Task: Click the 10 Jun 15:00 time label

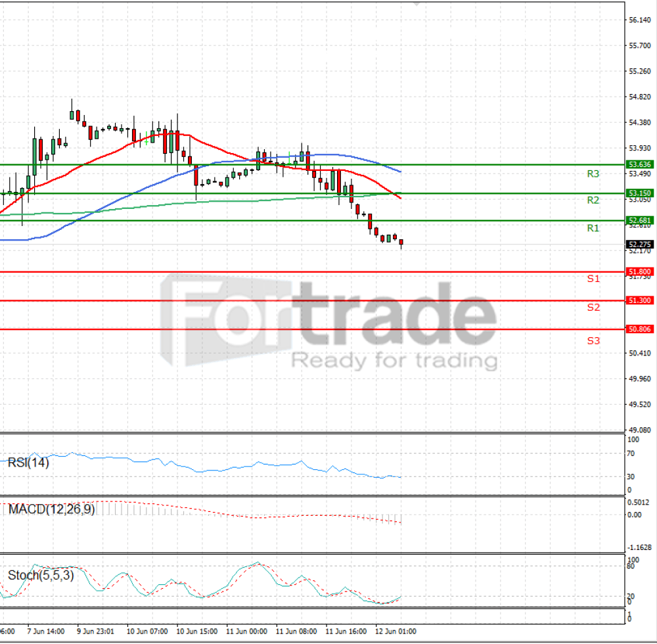Action: 197,632
